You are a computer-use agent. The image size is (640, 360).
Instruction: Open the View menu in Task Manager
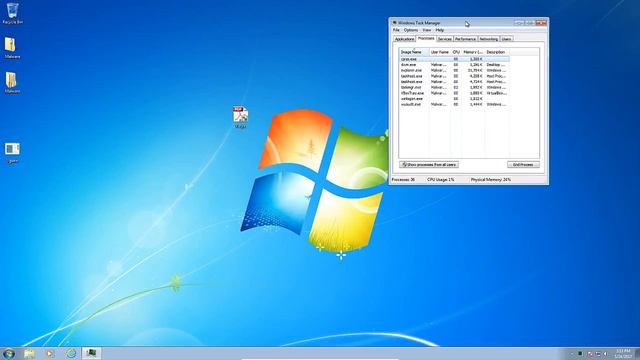coord(427,30)
